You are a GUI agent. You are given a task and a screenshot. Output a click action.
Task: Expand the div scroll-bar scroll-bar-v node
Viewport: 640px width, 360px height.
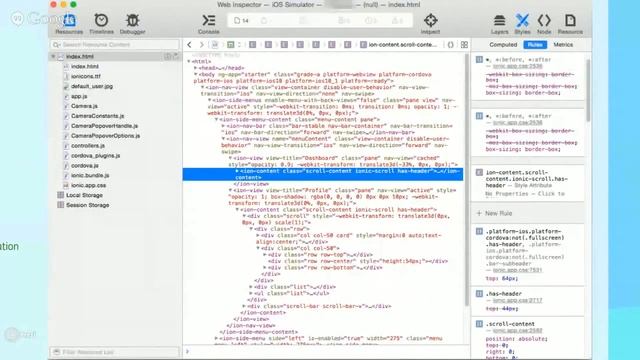pos(244,306)
